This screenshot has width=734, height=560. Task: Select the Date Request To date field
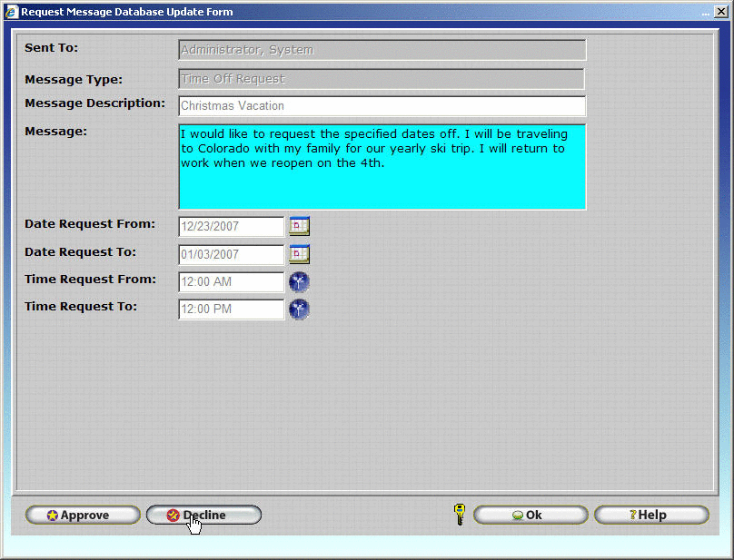coord(232,255)
